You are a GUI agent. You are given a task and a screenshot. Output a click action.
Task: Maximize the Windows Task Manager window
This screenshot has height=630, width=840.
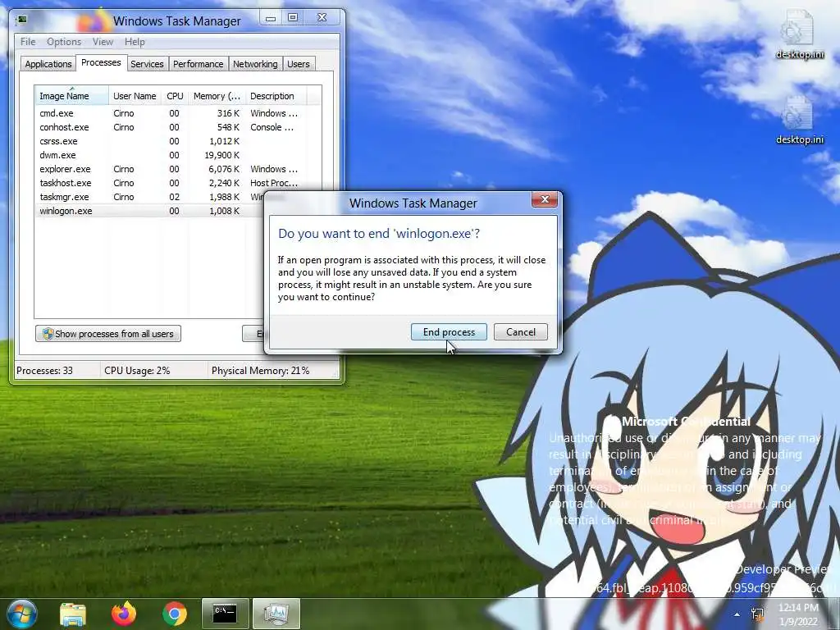(x=293, y=18)
